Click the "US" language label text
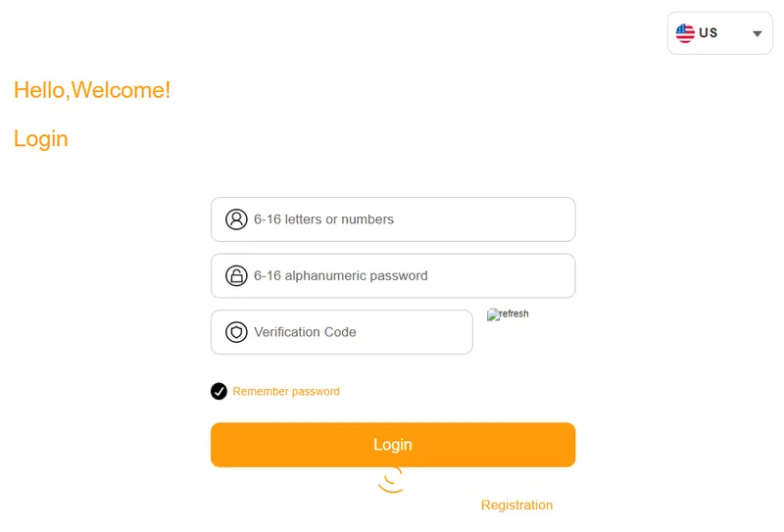Image resolution: width=784 pixels, height=532 pixels. pyautogui.click(x=708, y=33)
